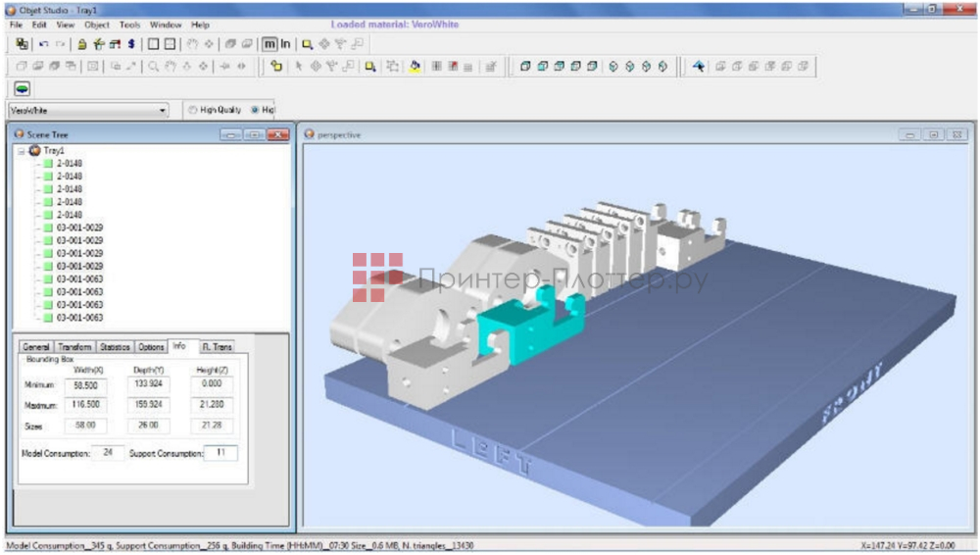Click the Redo arrow icon

point(60,44)
